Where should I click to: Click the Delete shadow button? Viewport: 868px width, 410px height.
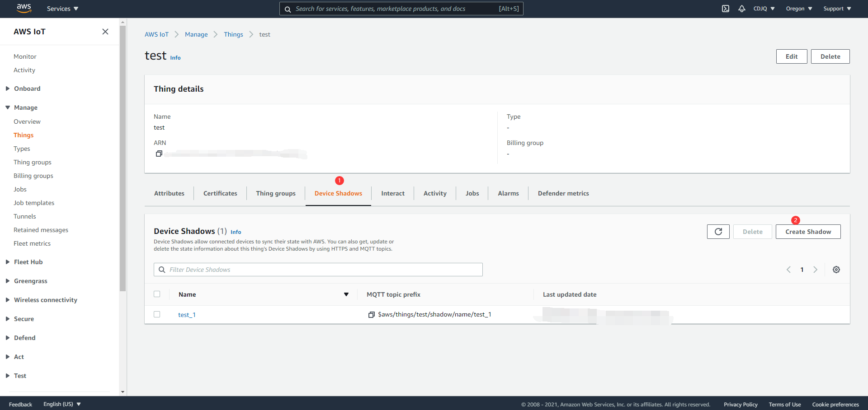pyautogui.click(x=753, y=232)
